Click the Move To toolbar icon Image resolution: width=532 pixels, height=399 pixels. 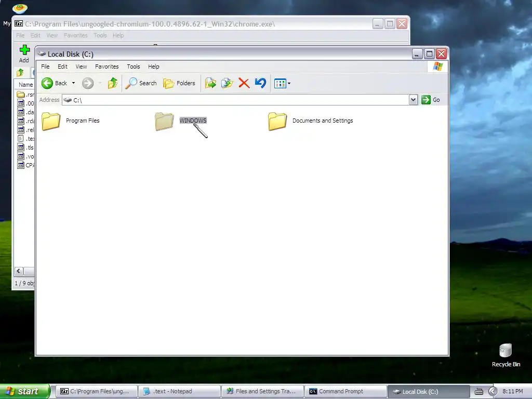210,83
